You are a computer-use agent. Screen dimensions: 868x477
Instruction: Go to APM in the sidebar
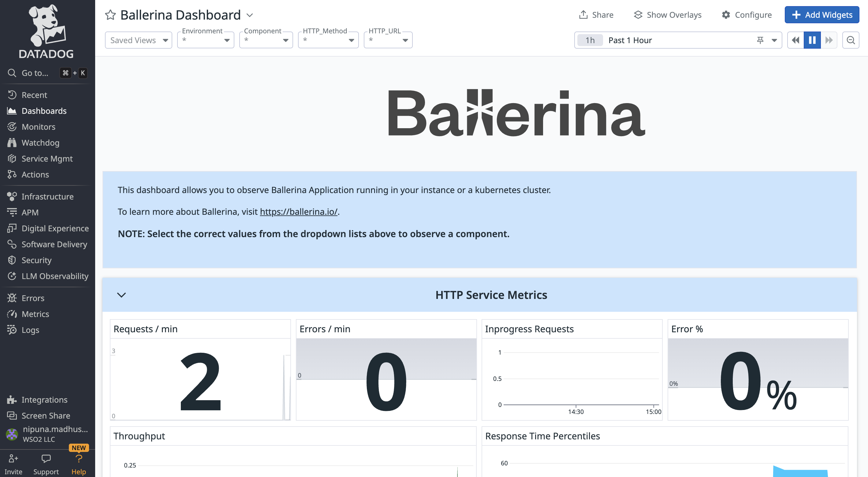[30, 212]
